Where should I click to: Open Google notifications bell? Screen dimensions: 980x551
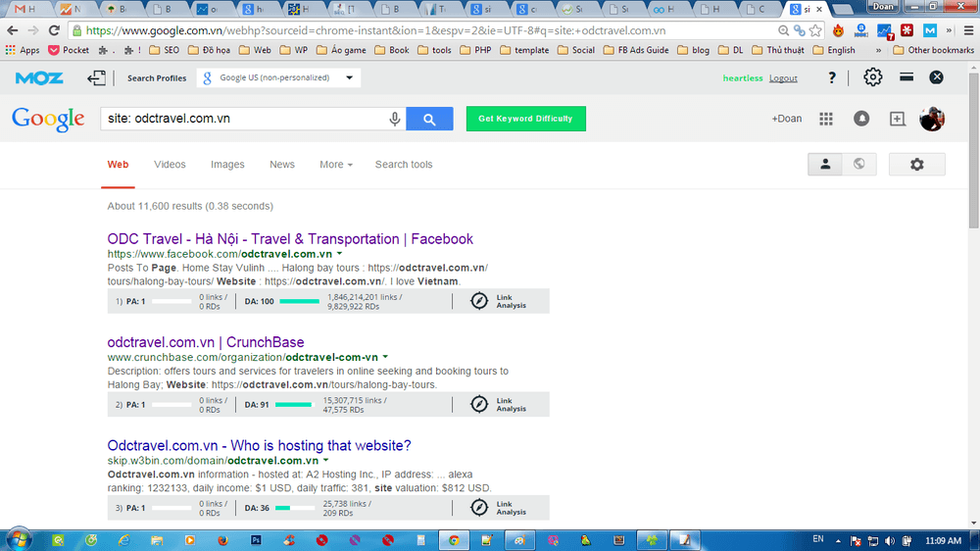tap(861, 119)
